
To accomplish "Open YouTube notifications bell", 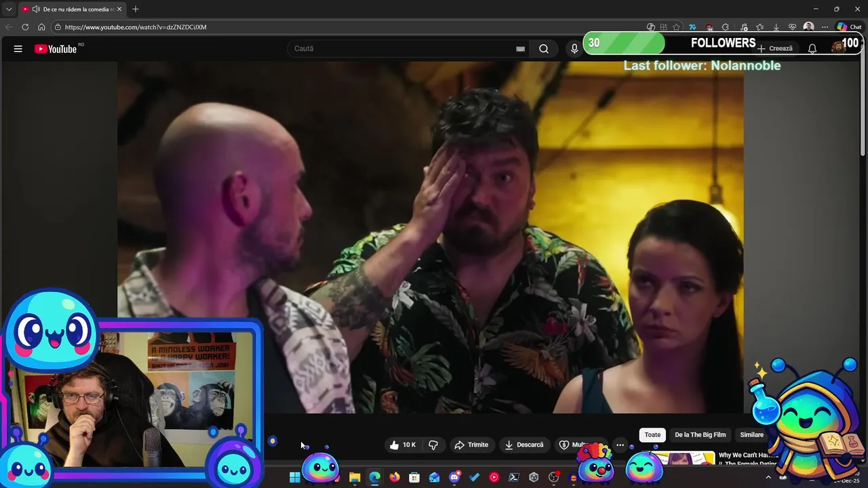I will pyautogui.click(x=812, y=49).
